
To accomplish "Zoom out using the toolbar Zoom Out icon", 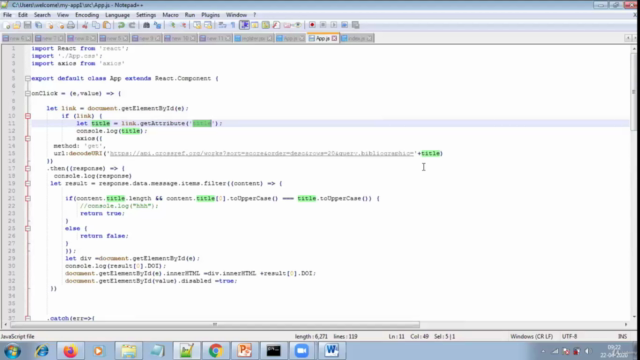I will 183,25.
